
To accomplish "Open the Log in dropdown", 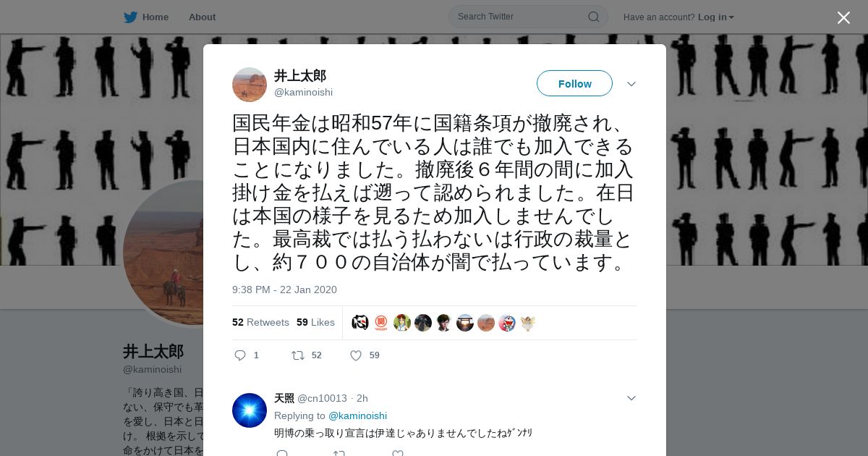I will tap(716, 17).
